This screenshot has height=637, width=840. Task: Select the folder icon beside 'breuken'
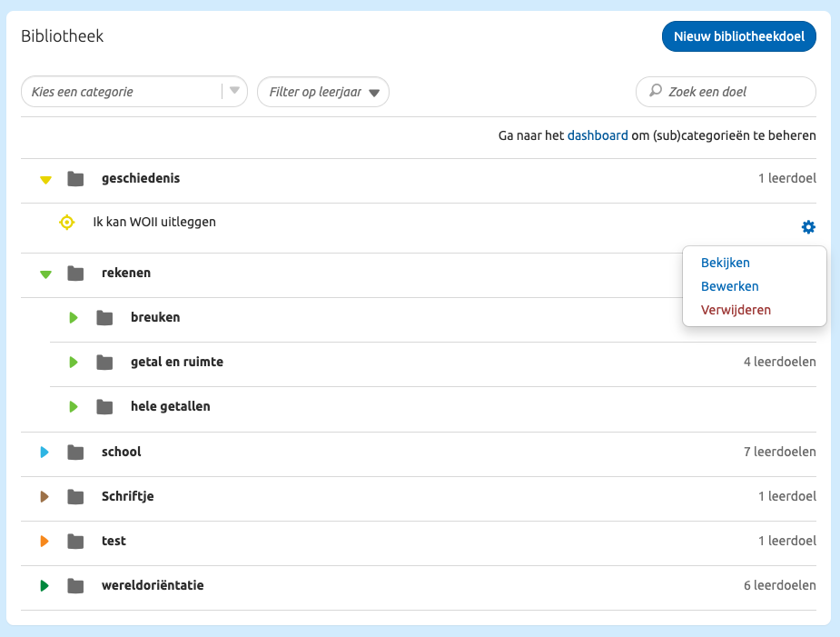click(x=103, y=317)
